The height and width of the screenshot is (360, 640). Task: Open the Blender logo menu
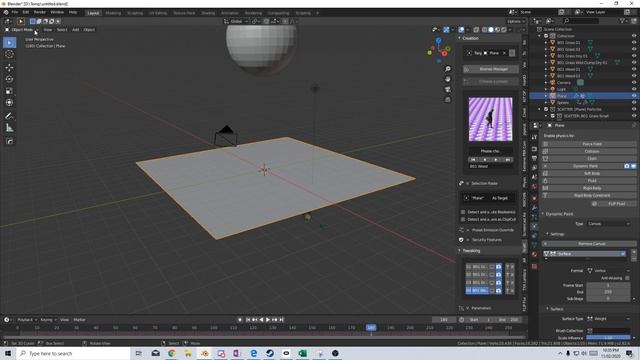coord(6,12)
